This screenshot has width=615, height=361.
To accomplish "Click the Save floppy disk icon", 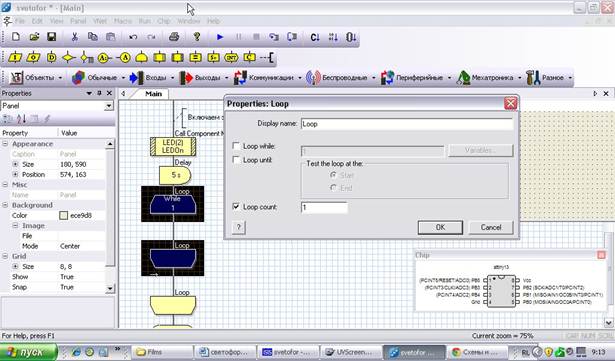I will (51, 37).
